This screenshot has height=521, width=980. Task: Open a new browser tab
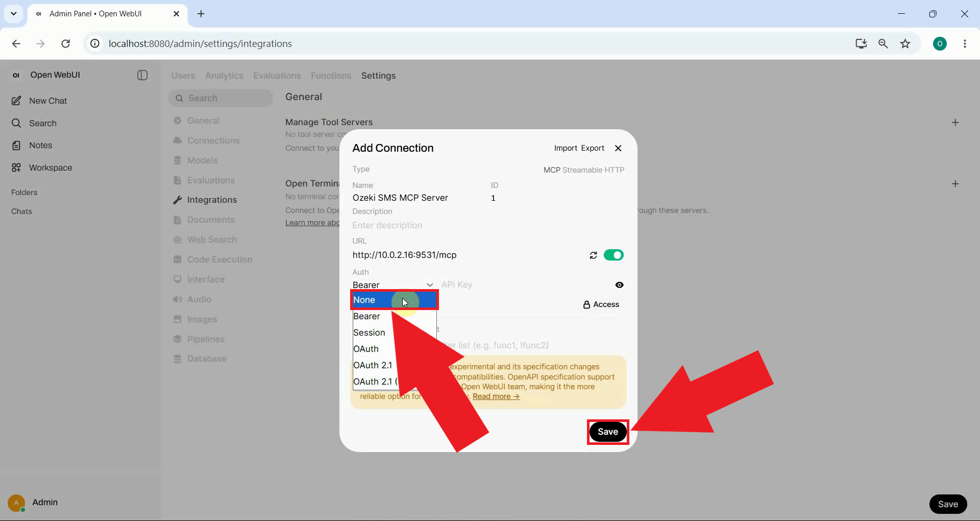[201, 14]
